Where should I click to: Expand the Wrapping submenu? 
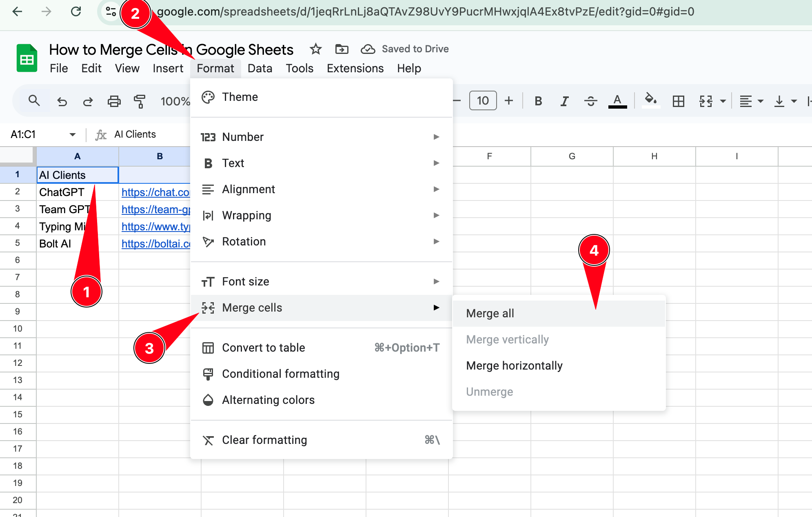point(322,215)
